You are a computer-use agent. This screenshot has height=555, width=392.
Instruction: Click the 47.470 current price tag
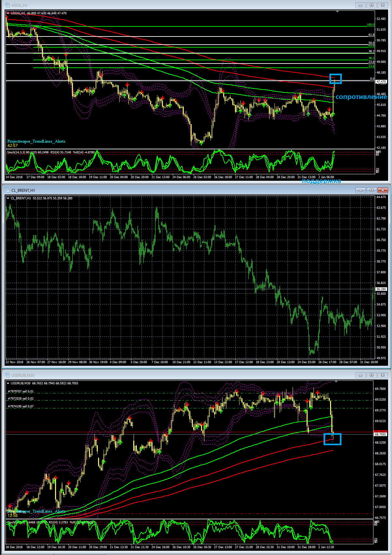coord(381,82)
